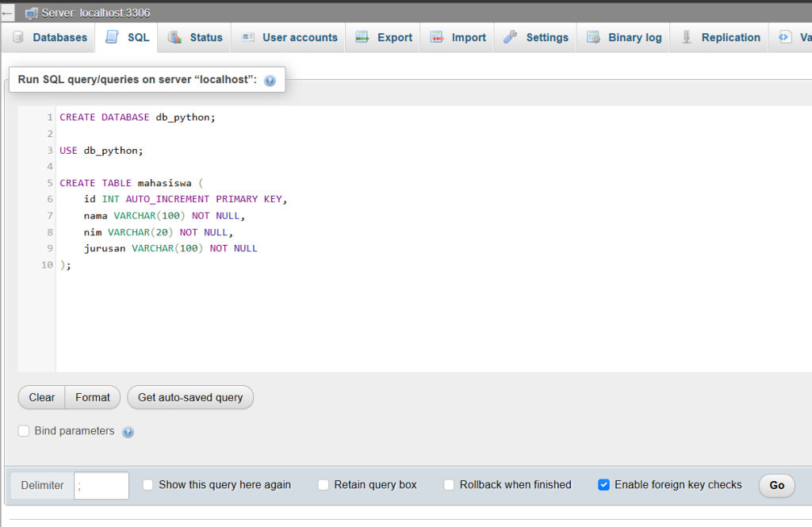812x527 pixels.
Task: Open the Import tab
Action: pos(458,37)
